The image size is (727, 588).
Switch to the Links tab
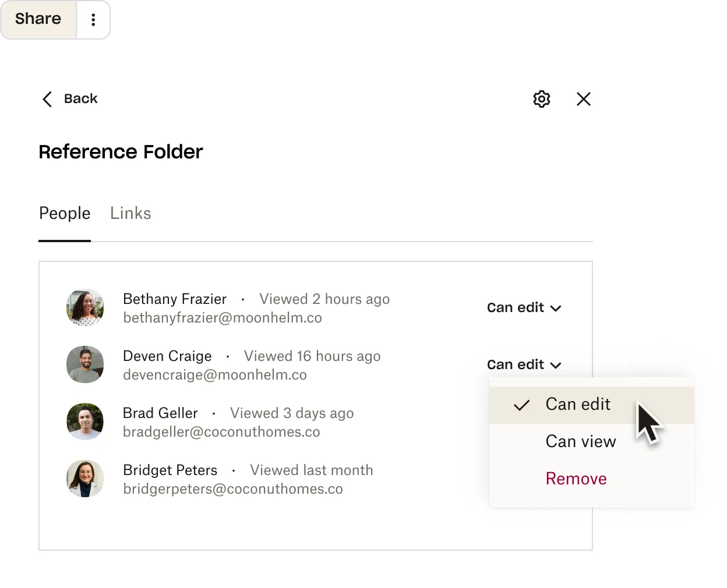(130, 214)
